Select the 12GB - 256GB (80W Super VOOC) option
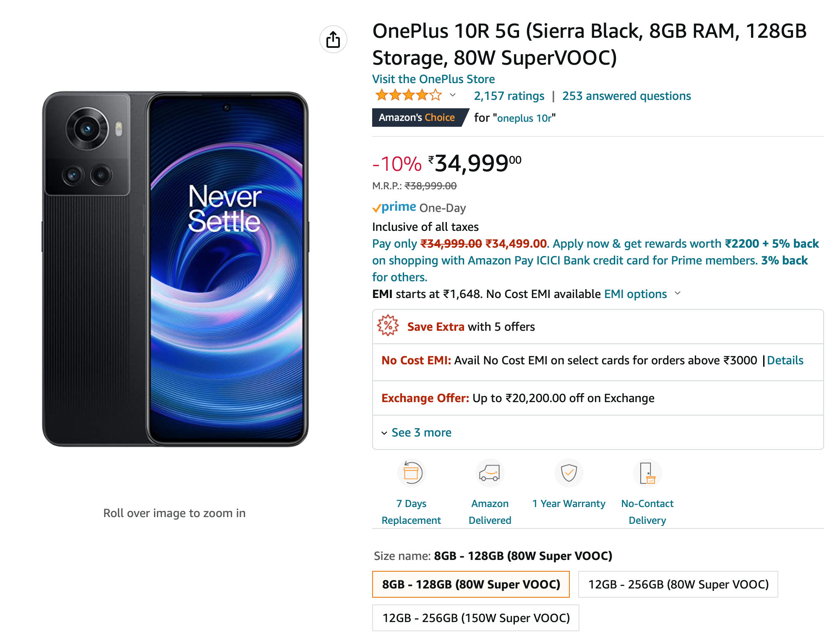Image resolution: width=840 pixels, height=638 pixels. tap(678, 584)
